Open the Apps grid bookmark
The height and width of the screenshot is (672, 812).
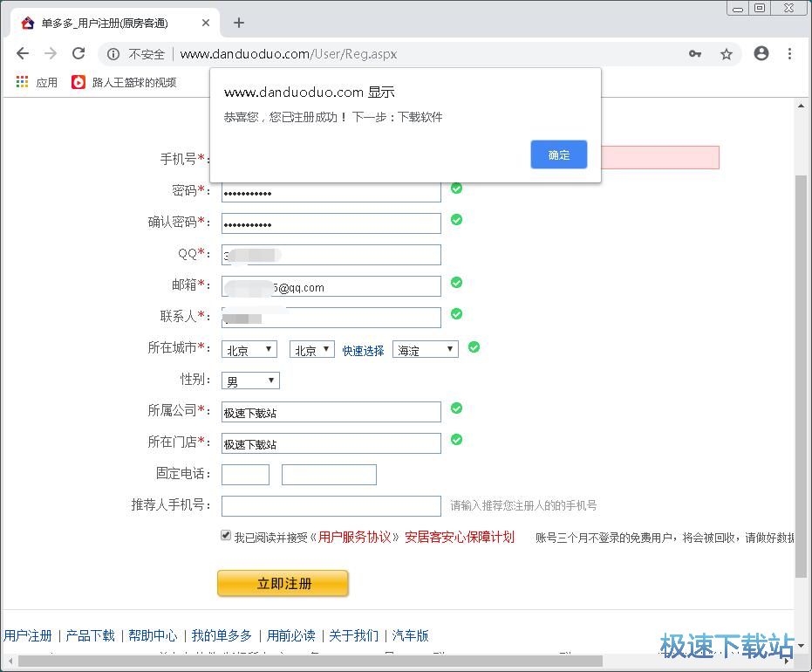click(x=37, y=82)
